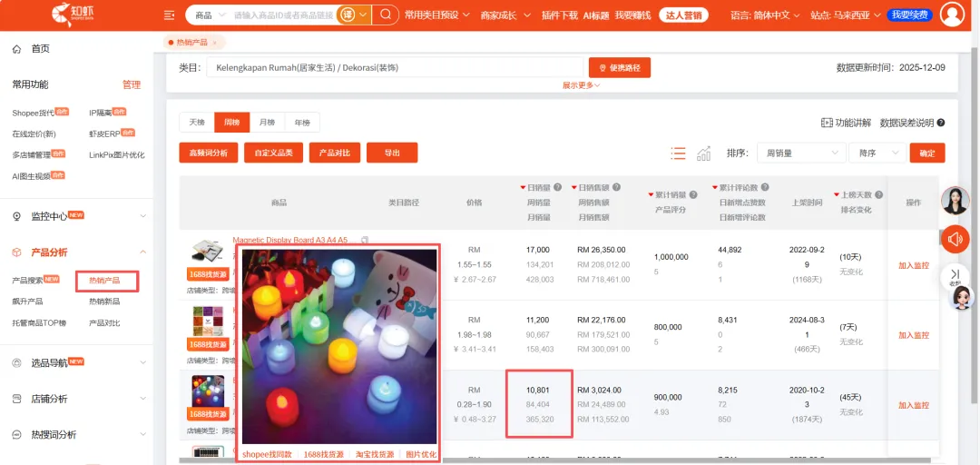Click the 首页 home icon in sidebar
The height and width of the screenshot is (465, 980).
pyautogui.click(x=17, y=49)
